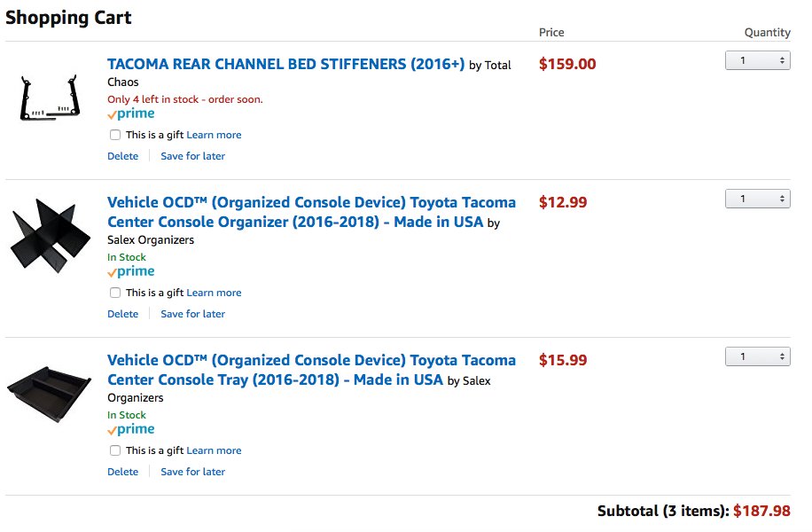812x532 pixels.
Task: Open quantity dropdown for bed stiffeners
Action: pos(758,60)
